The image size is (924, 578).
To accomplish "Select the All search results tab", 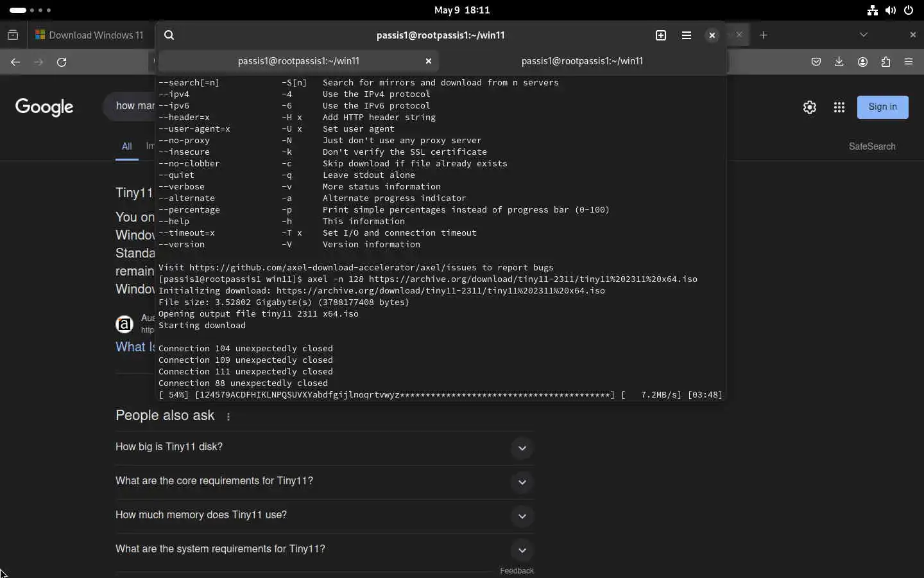I will coord(127,146).
